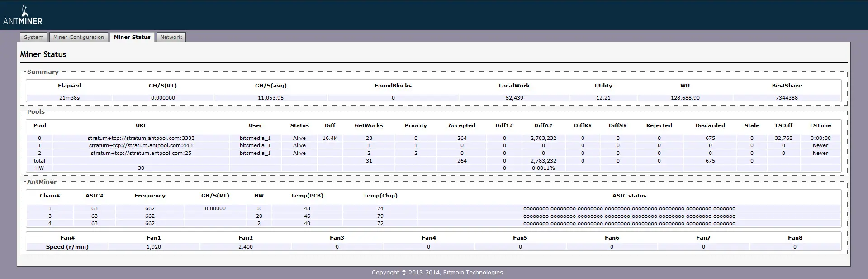Click LSDiff value 32,768

tap(783, 138)
